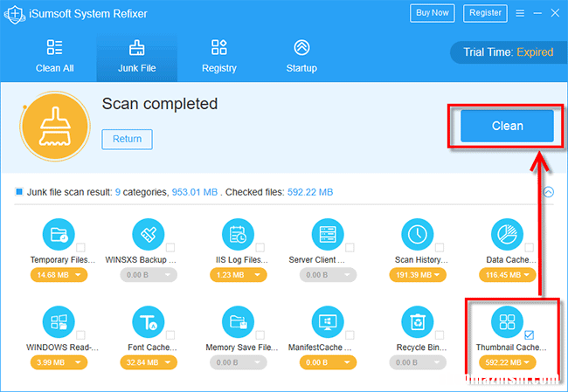568x392 pixels.
Task: Select the Thumbnail Cache label text
Action: [511, 347]
